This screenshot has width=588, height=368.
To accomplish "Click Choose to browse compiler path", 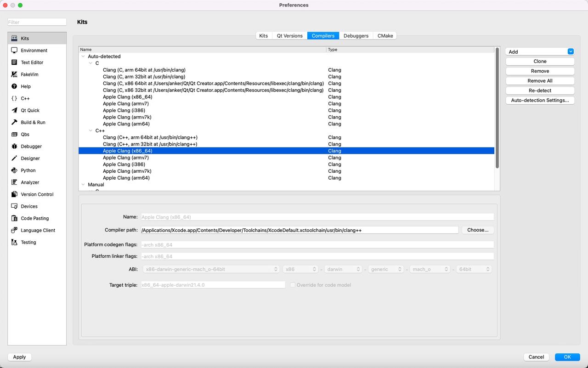I will [478, 230].
